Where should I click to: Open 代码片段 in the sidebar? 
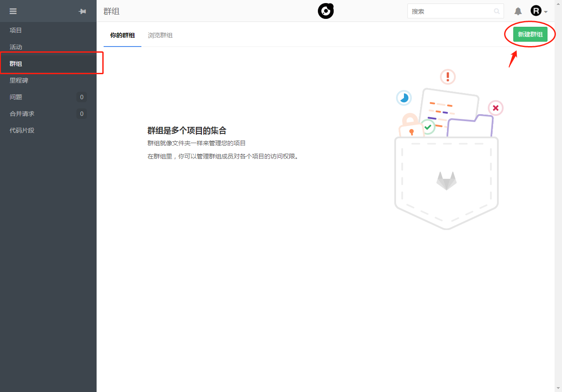tap(48, 130)
